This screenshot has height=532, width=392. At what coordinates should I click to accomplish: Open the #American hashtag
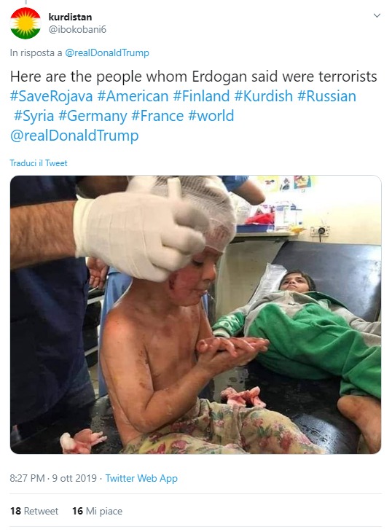click(x=133, y=96)
